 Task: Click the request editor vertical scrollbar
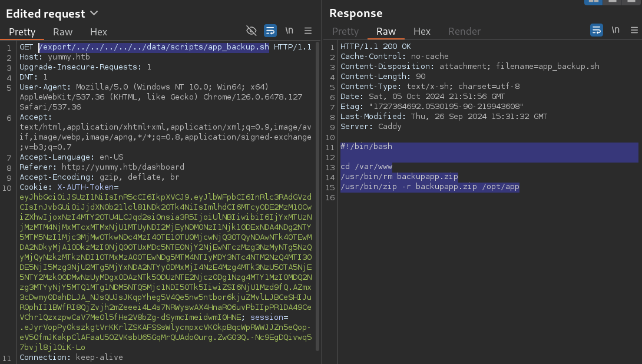(317, 197)
